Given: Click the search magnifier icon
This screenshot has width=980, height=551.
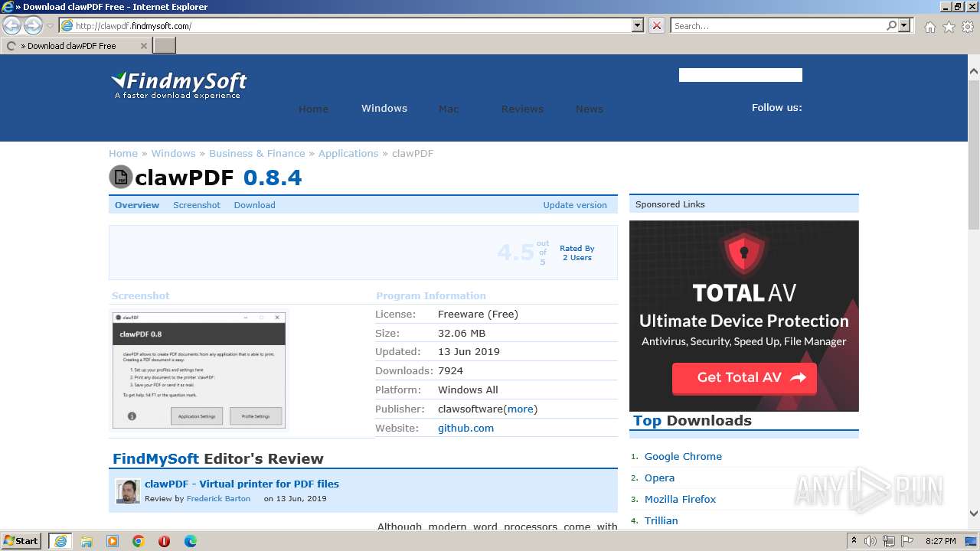Looking at the screenshot, I should 891,25.
